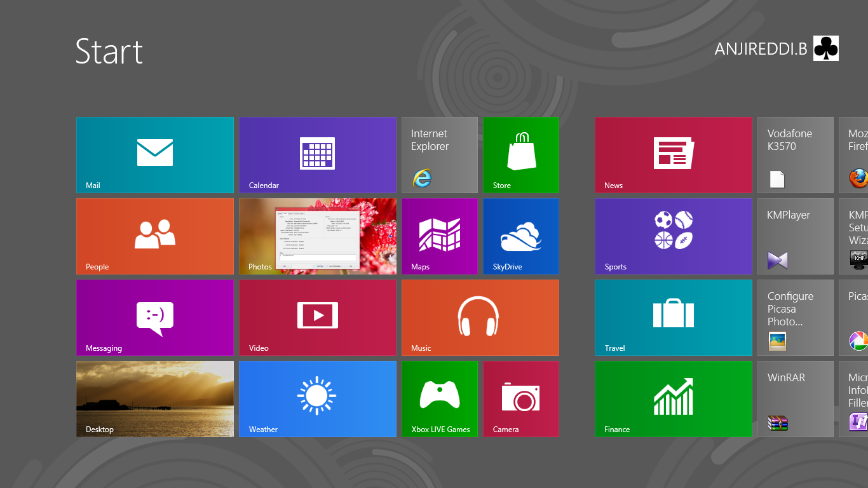Click the Start heading text
This screenshot has width=868, height=488.
coord(109,51)
